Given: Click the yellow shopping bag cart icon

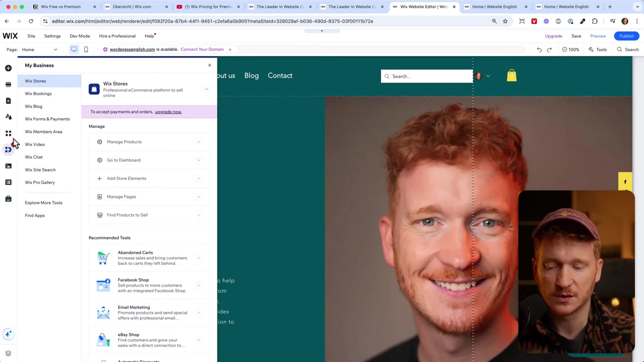Looking at the screenshot, I should click(x=512, y=75).
